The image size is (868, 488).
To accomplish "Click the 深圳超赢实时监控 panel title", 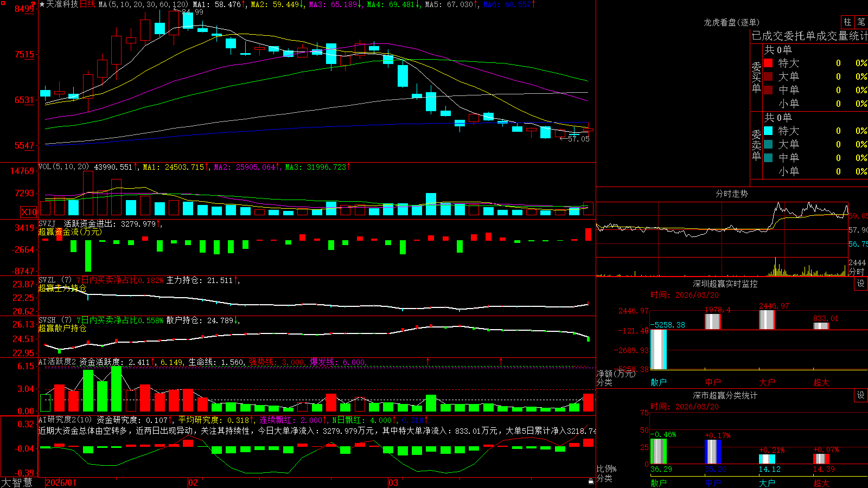I will (x=725, y=284).
